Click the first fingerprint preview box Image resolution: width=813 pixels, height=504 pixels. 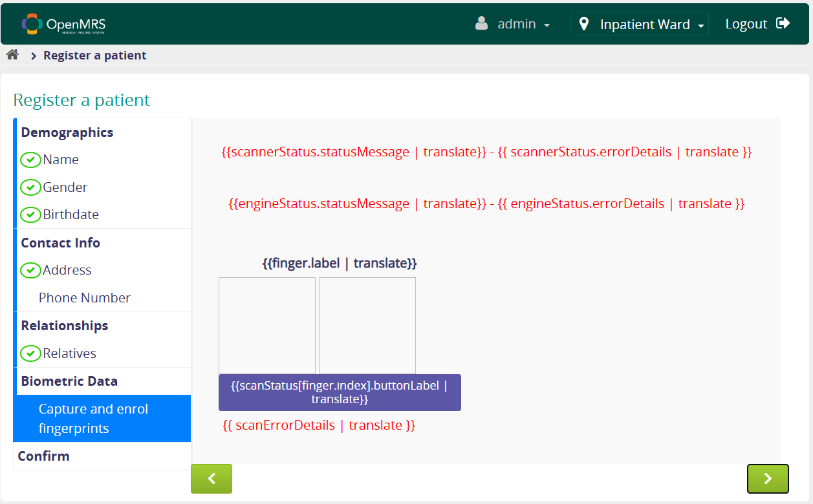(267, 325)
